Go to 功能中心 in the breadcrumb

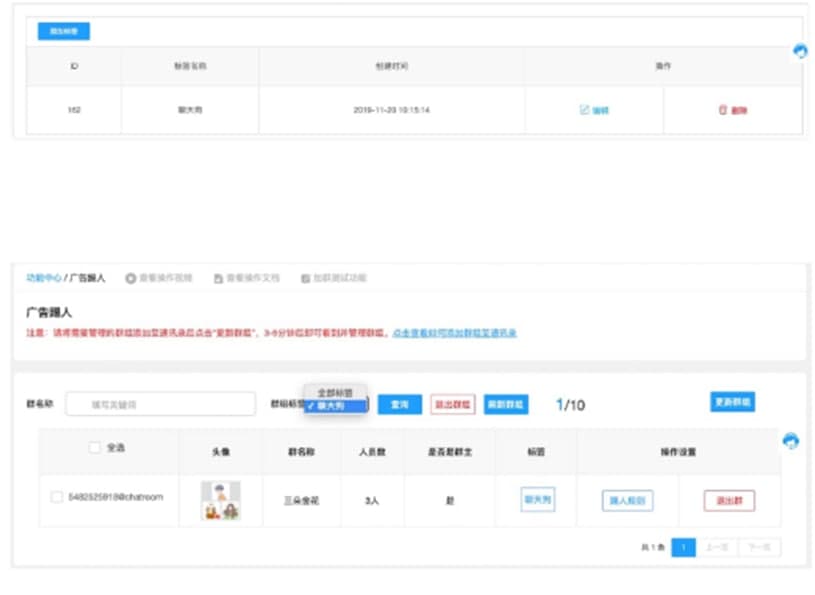point(43,277)
